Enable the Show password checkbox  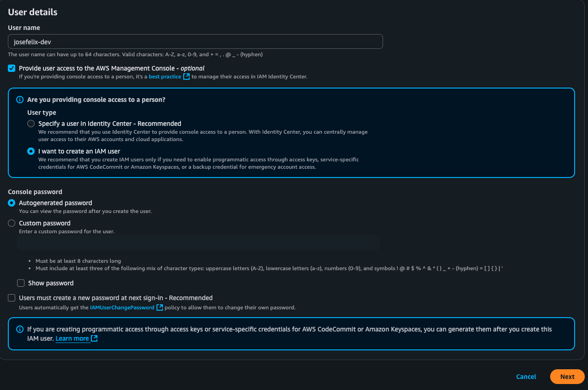pos(21,283)
